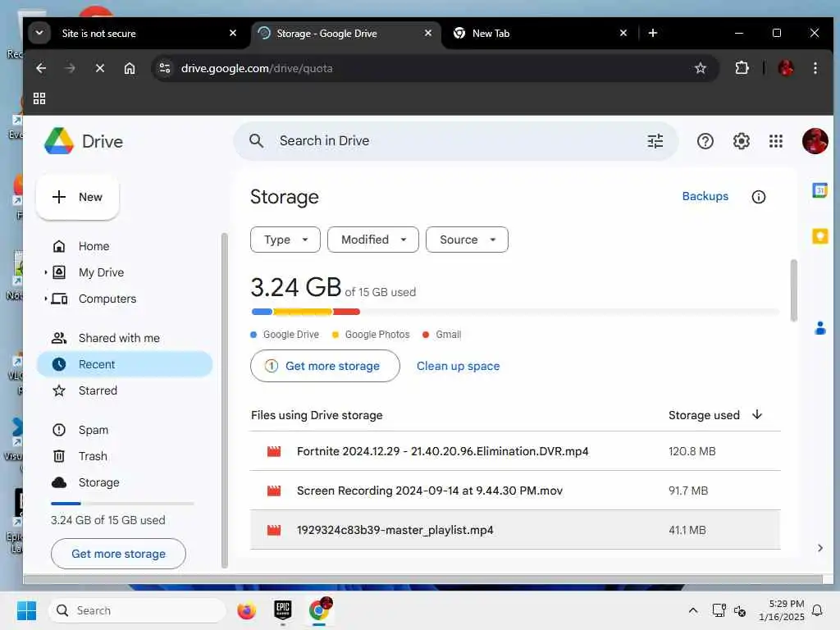The width and height of the screenshot is (840, 630).
Task: Open Chrome profile avatar in toolbar
Action: click(x=785, y=68)
